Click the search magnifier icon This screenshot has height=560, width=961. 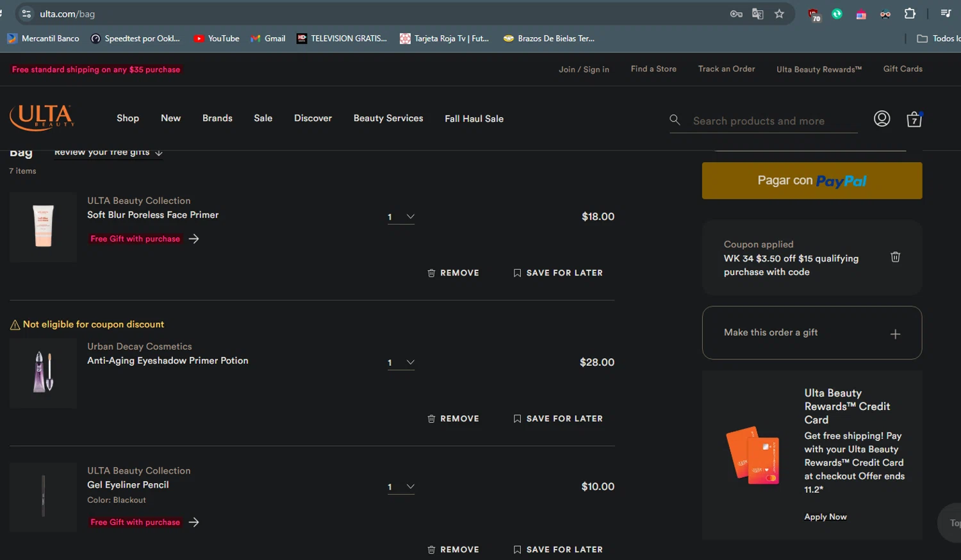coord(675,120)
